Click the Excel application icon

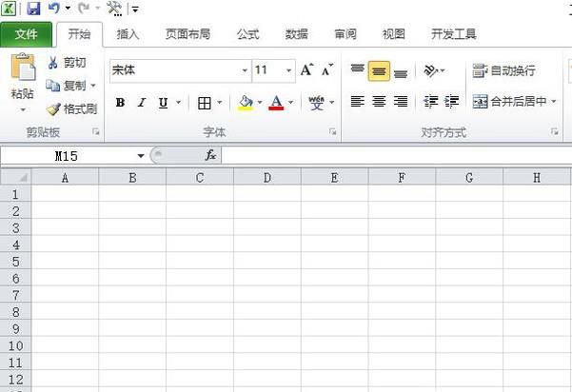click(9, 8)
